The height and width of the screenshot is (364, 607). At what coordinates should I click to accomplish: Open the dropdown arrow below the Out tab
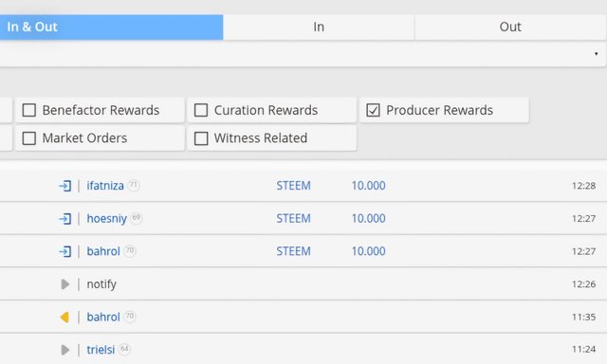597,54
